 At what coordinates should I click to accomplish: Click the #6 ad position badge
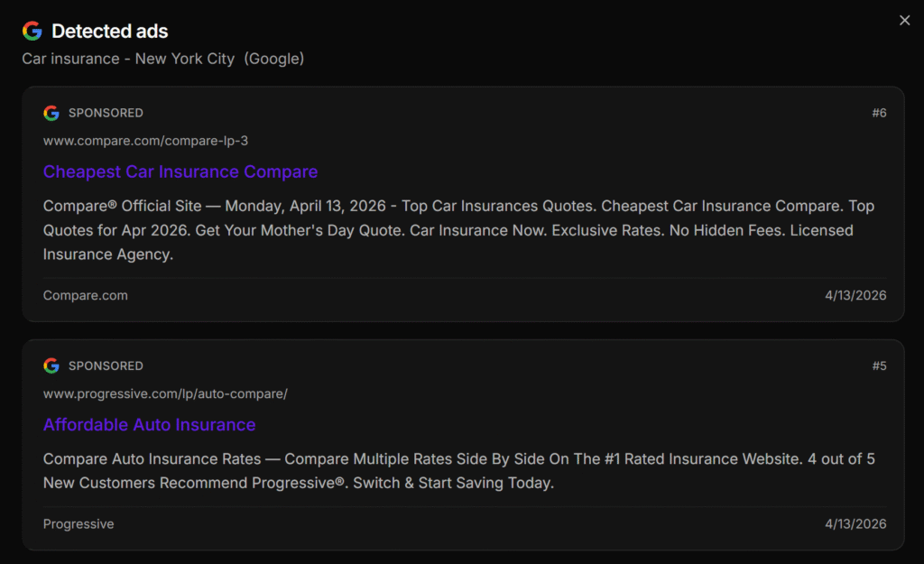click(878, 113)
